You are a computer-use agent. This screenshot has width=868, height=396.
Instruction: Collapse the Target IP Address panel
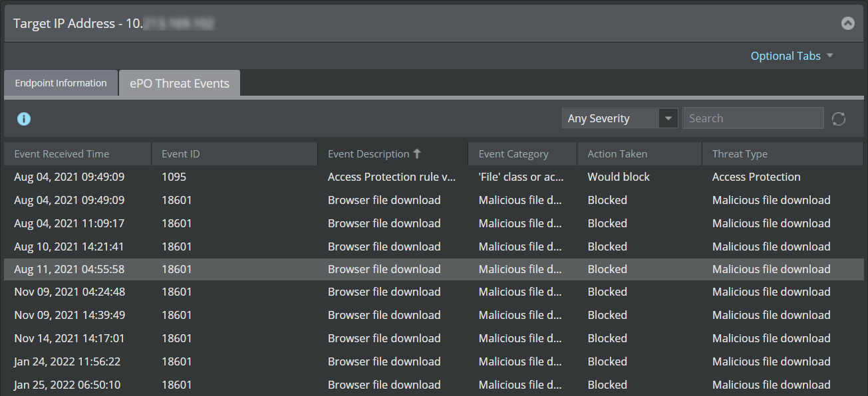coord(847,23)
